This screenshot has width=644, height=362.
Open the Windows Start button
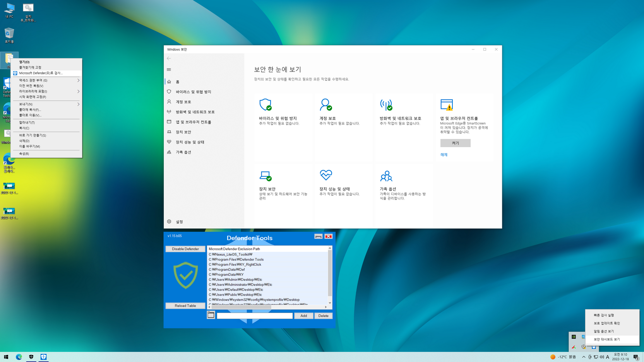coord(6,357)
